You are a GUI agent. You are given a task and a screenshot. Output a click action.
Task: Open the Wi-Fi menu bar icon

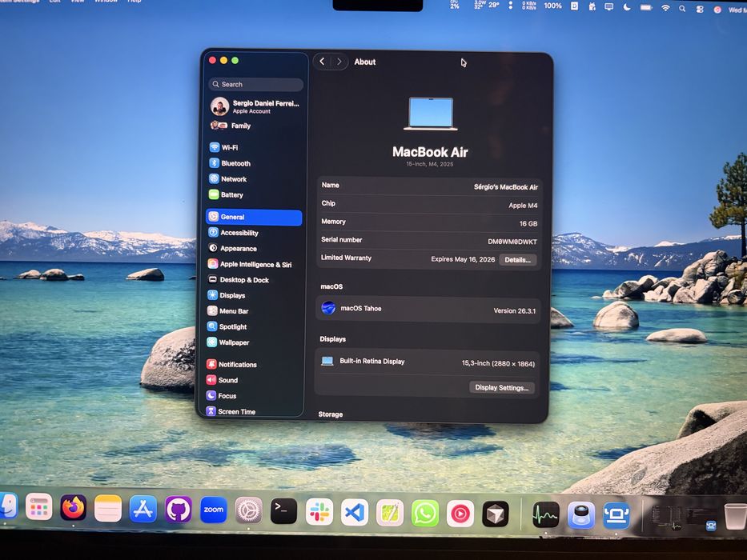(665, 8)
